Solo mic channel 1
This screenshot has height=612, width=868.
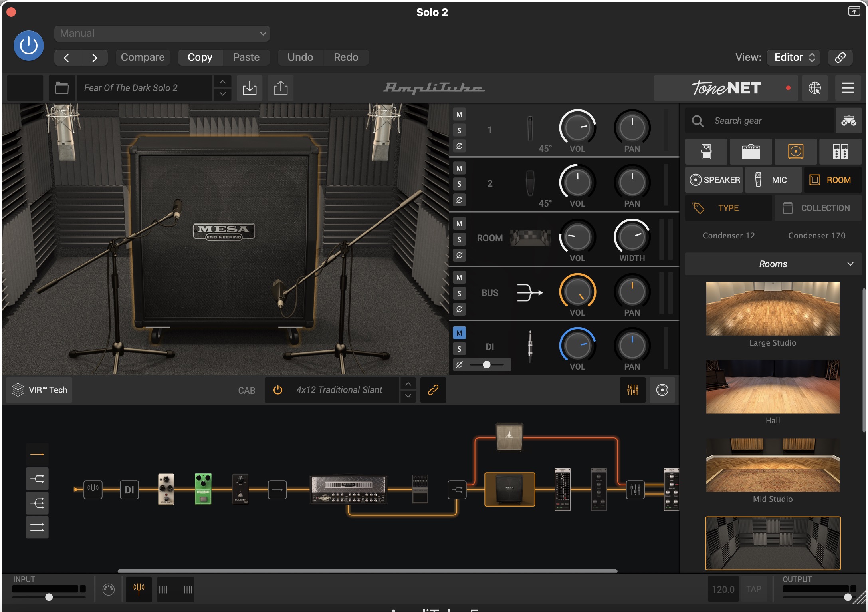(459, 130)
